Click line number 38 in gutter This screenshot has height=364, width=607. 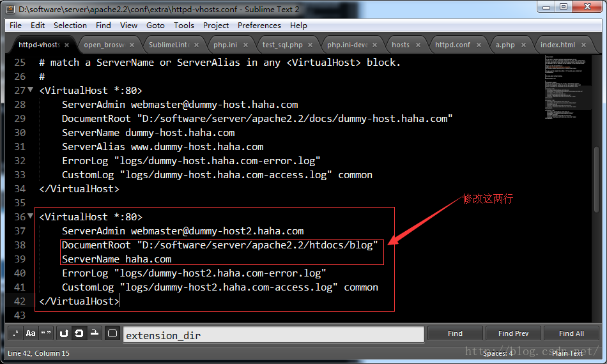(x=20, y=245)
